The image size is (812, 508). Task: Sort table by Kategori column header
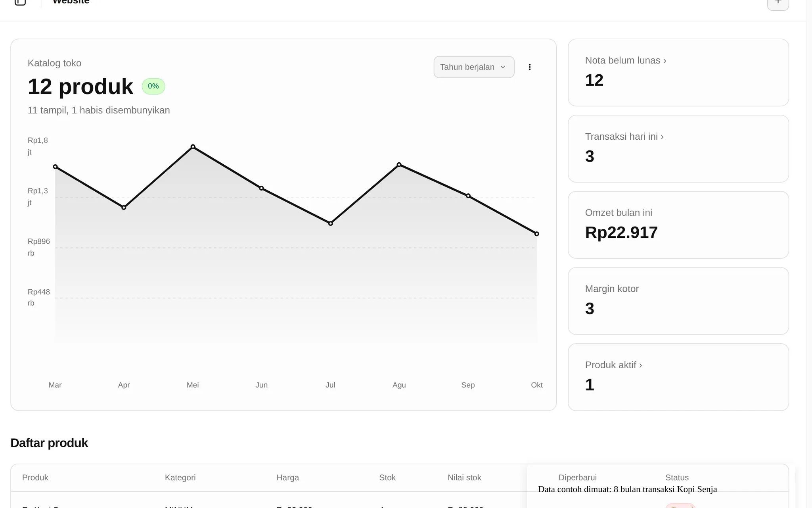[180, 477]
